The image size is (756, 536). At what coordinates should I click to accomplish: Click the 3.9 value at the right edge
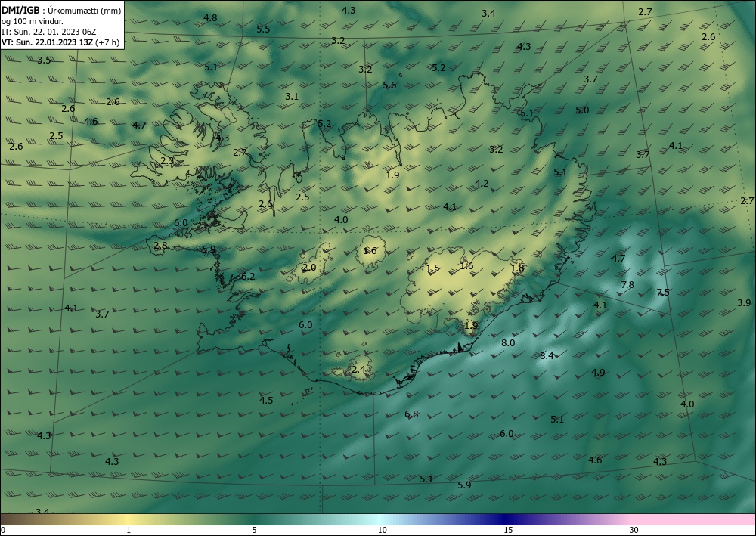click(x=744, y=303)
